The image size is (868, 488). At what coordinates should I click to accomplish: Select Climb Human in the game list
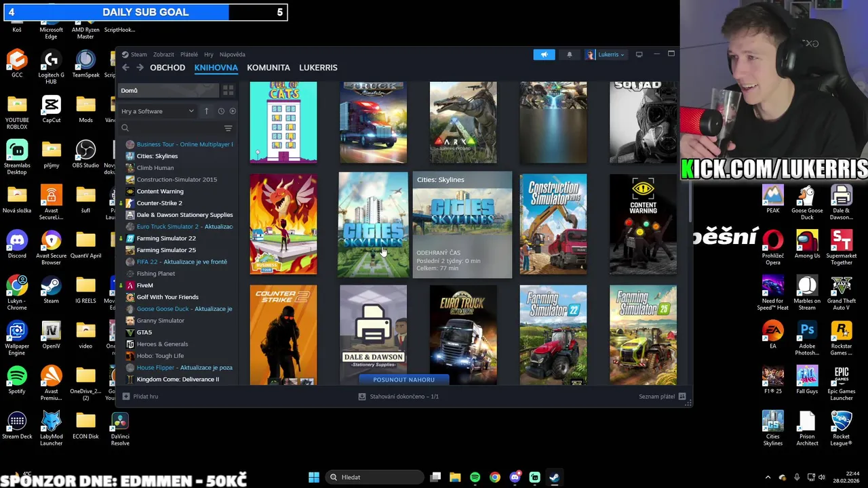(179, 167)
